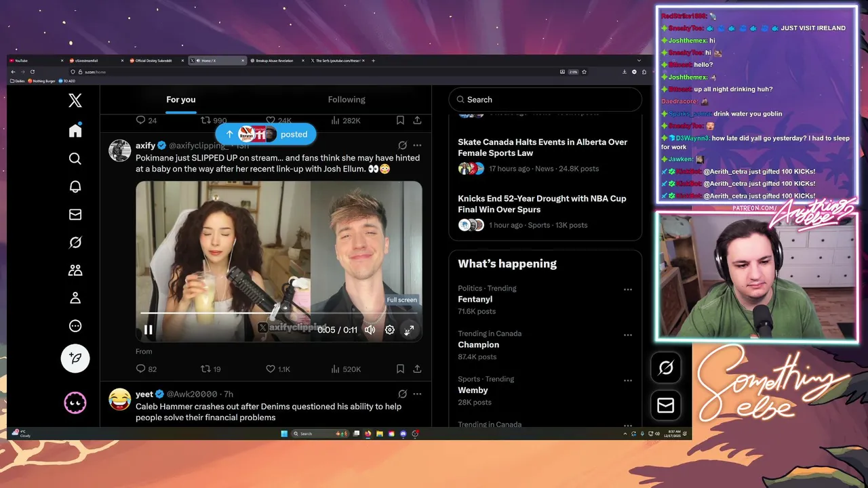The width and height of the screenshot is (868, 488).
Task: Switch to the Following tab
Action: coord(347,100)
